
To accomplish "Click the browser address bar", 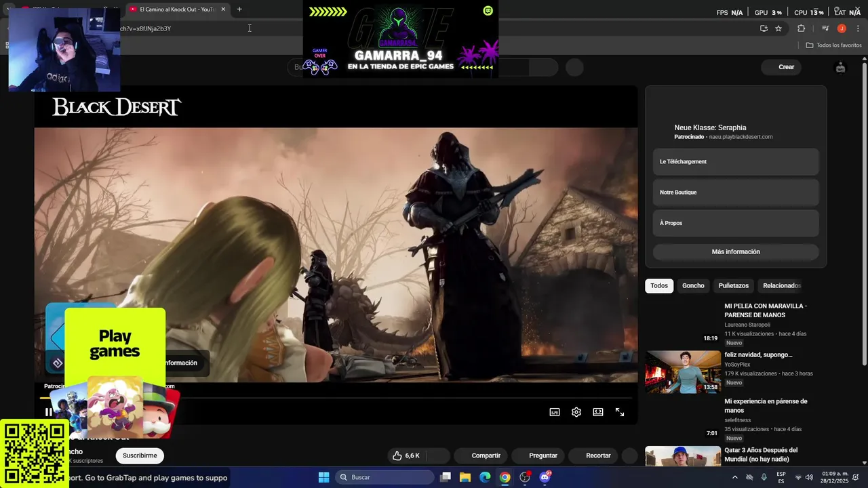I will coord(434,28).
